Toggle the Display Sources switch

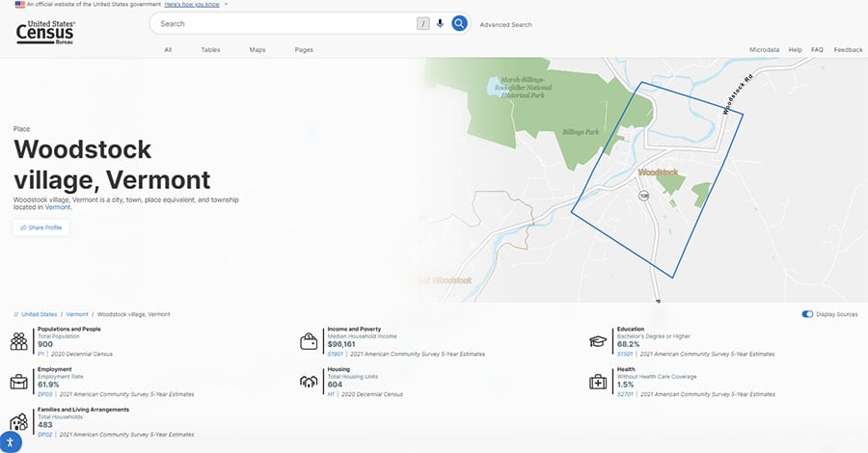pos(807,314)
